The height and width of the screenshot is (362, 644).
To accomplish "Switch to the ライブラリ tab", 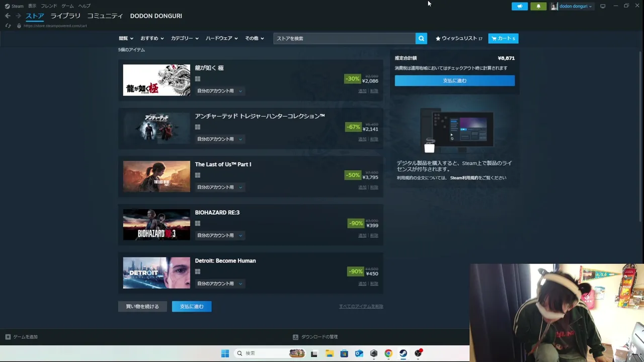I will (x=65, y=16).
